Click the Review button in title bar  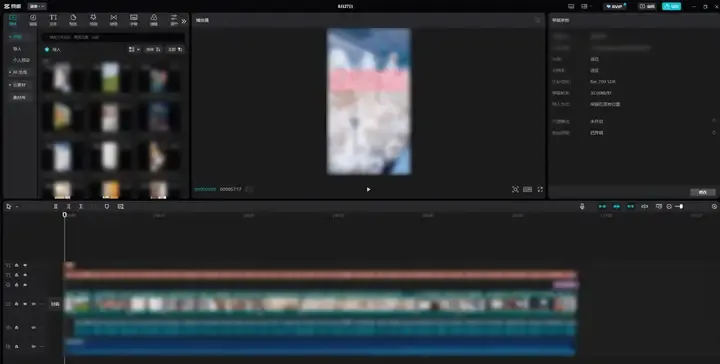click(647, 6)
